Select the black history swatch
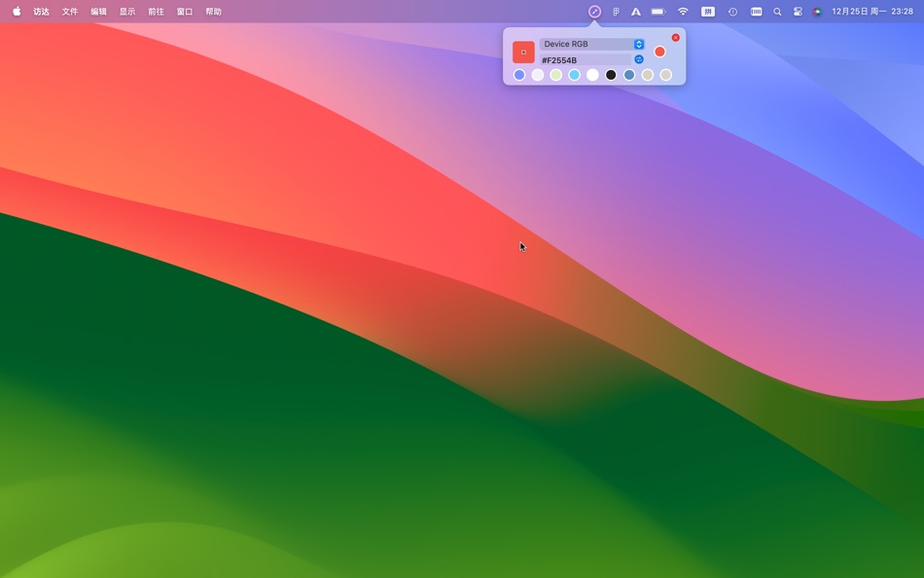 [x=611, y=75]
